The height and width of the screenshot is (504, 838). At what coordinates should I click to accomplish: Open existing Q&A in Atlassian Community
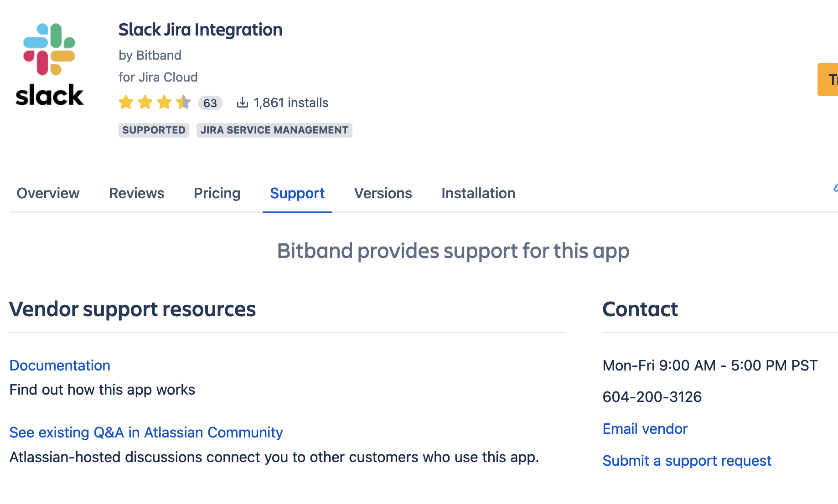click(146, 432)
